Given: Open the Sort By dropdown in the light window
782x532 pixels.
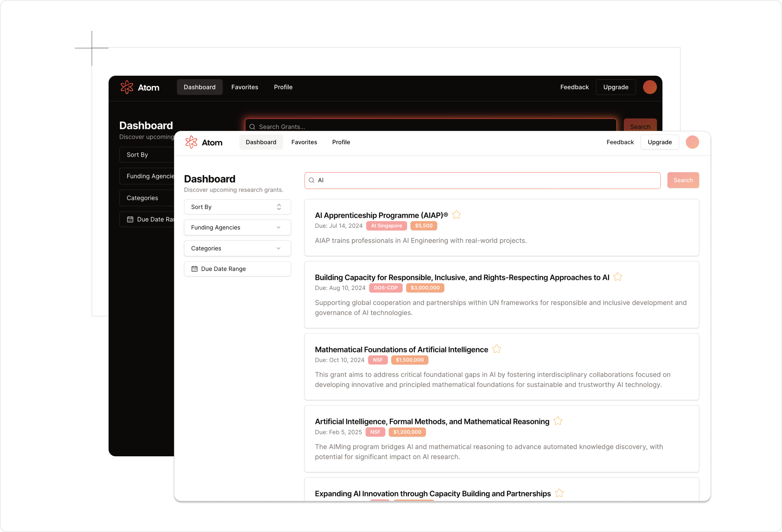Looking at the screenshot, I should click(x=237, y=207).
